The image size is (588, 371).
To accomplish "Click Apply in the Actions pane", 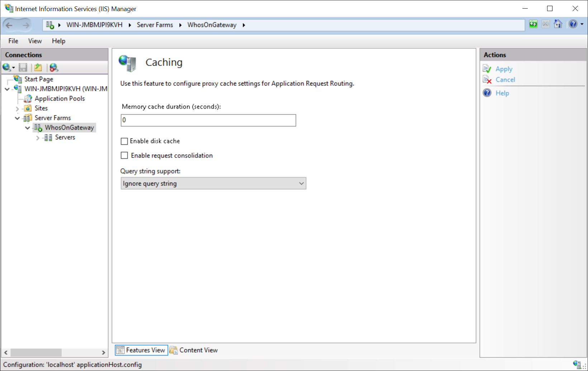I will point(504,69).
